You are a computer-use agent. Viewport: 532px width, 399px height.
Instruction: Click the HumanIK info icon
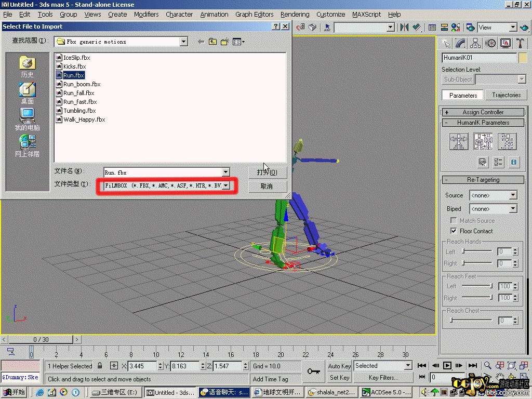514,162
